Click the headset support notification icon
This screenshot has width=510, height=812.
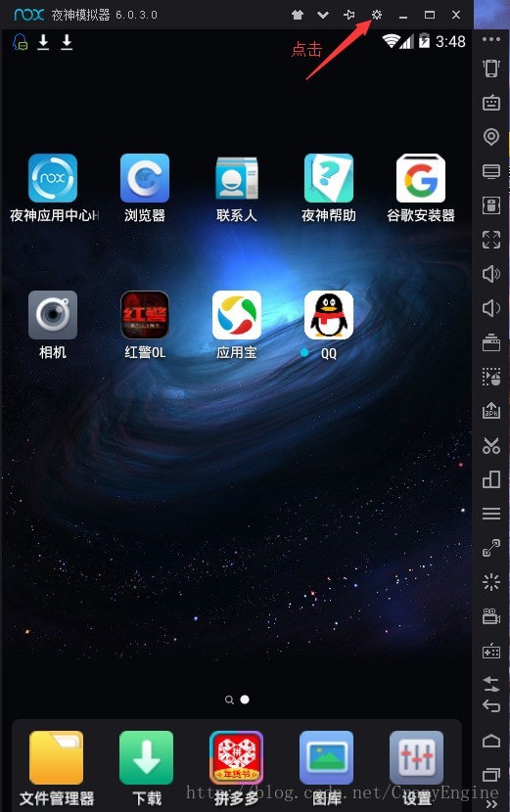pyautogui.click(x=20, y=42)
